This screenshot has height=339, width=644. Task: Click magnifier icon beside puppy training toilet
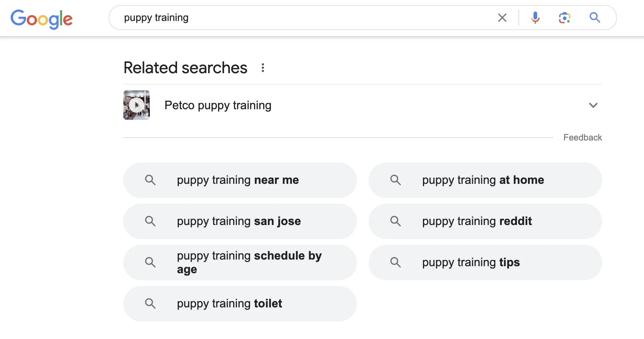click(x=150, y=303)
